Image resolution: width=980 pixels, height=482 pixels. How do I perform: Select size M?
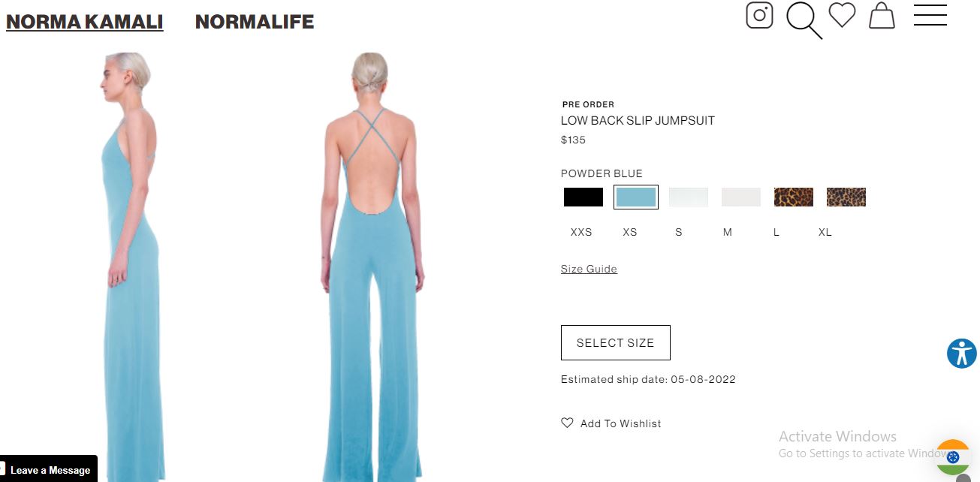[x=728, y=232]
